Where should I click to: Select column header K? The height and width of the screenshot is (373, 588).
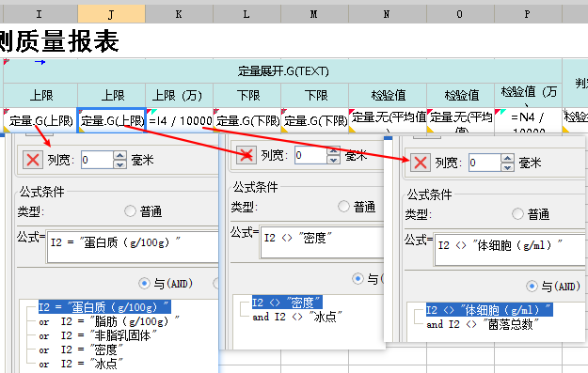(179, 14)
